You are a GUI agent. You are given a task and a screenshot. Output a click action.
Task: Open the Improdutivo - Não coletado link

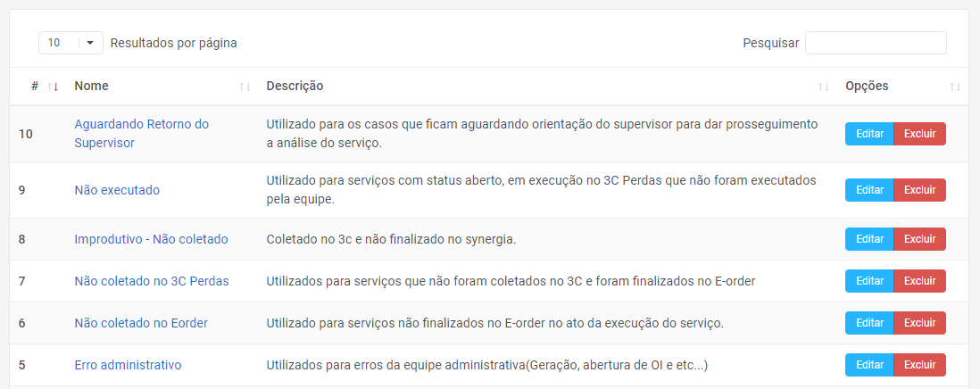pyautogui.click(x=151, y=239)
